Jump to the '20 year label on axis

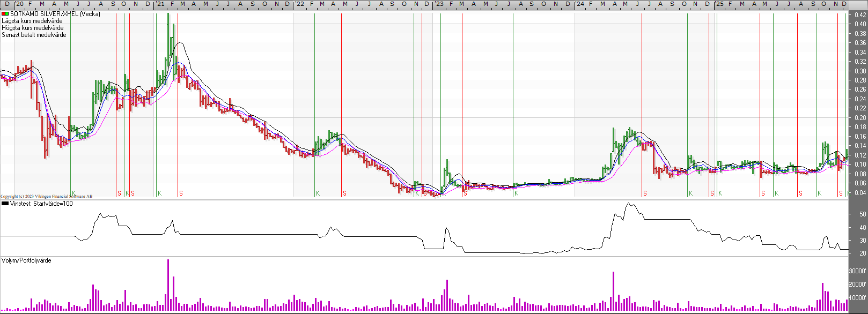[19, 4]
